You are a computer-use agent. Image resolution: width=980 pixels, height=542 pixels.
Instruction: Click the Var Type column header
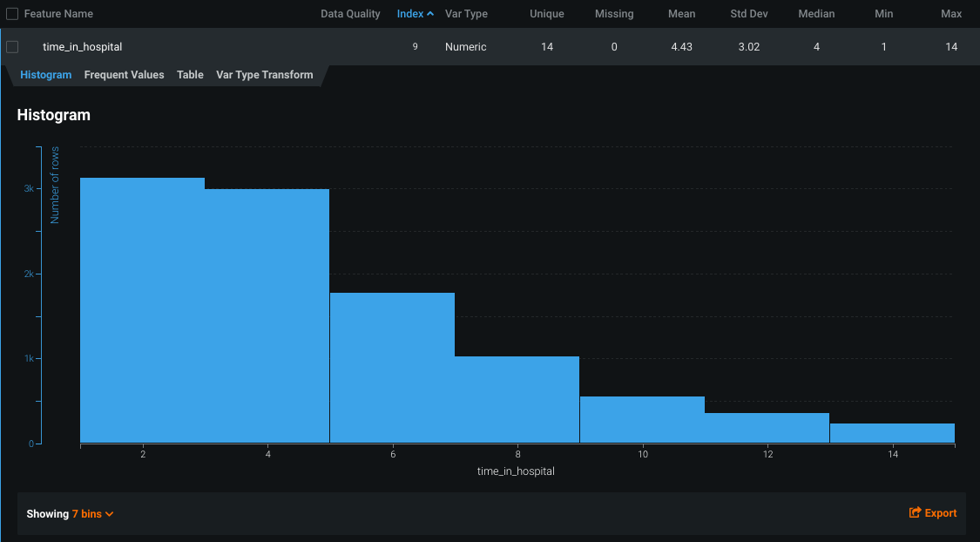click(x=466, y=14)
